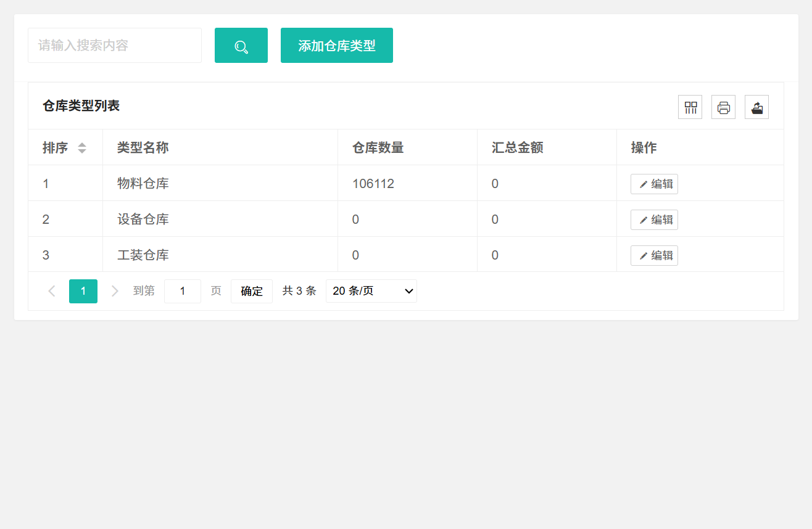Edit the 物料仓库 row
The height and width of the screenshot is (529, 812).
point(654,184)
